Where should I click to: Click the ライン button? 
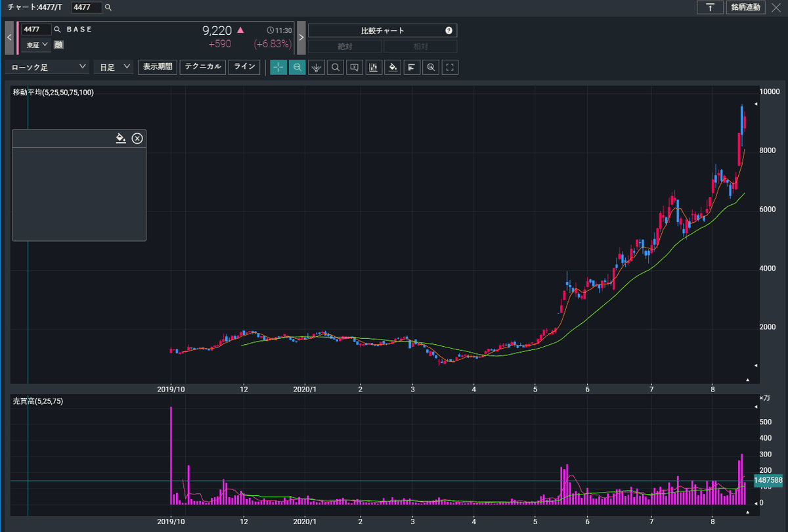pyautogui.click(x=244, y=67)
